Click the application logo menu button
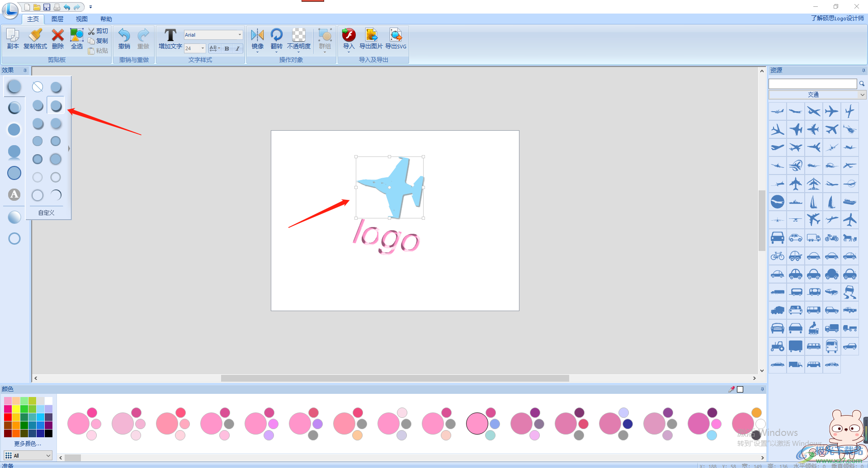This screenshot has width=868, height=468. pos(10,10)
